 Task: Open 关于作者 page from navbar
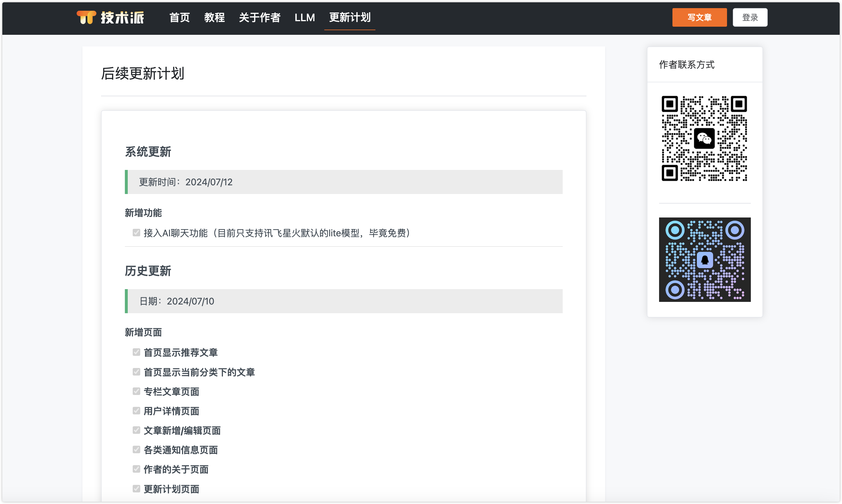coord(259,17)
